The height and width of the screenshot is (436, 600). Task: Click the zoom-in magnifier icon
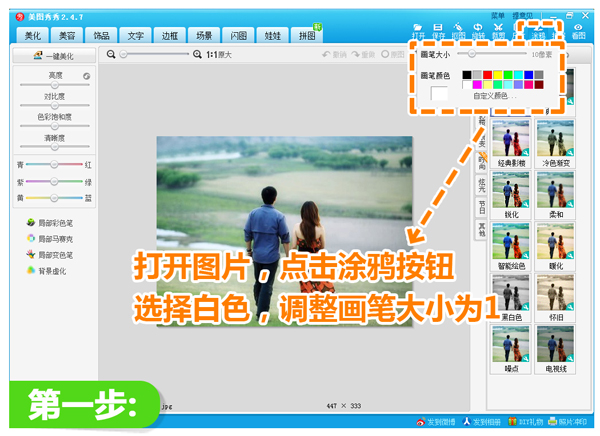pos(196,53)
